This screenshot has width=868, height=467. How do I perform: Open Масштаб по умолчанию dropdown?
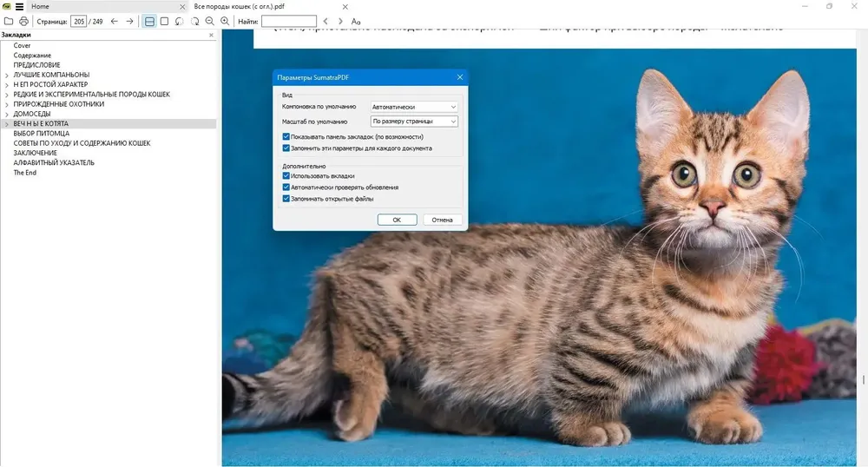[x=414, y=122]
